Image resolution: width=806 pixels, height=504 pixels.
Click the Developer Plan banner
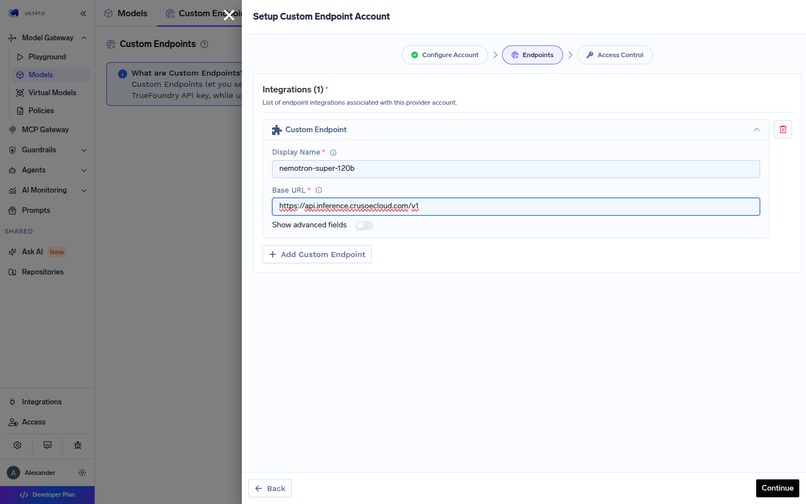[x=47, y=495]
